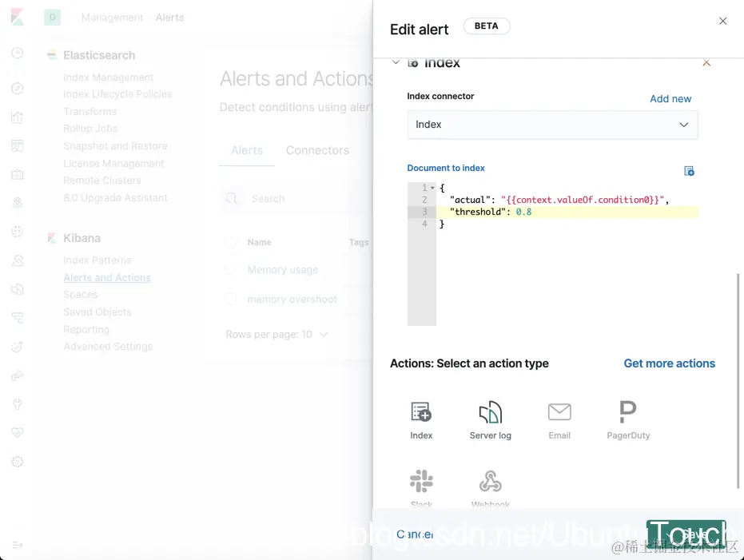Open Transforms menu item
Viewport: 744px width, 560px height.
click(90, 111)
